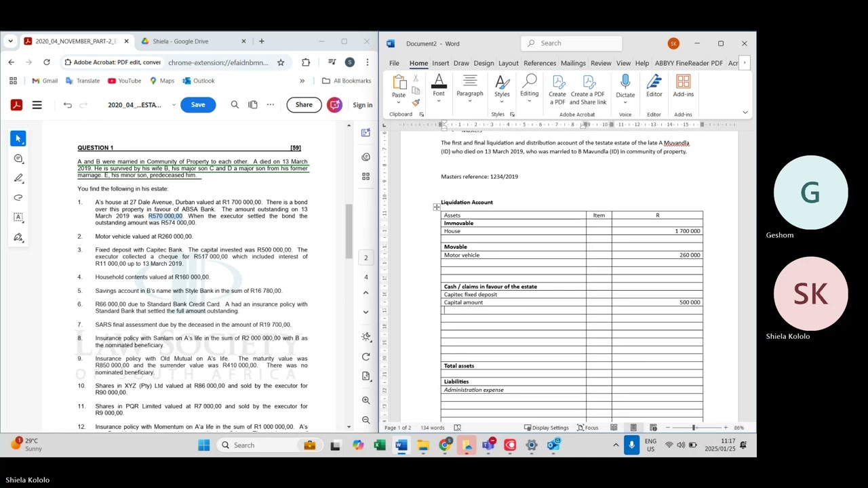
Task: Expand the Styles gallery dropdown
Action: point(502,102)
